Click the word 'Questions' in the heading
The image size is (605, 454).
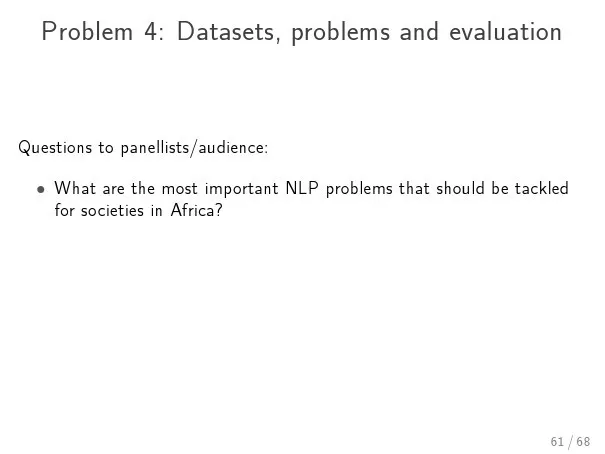point(55,148)
